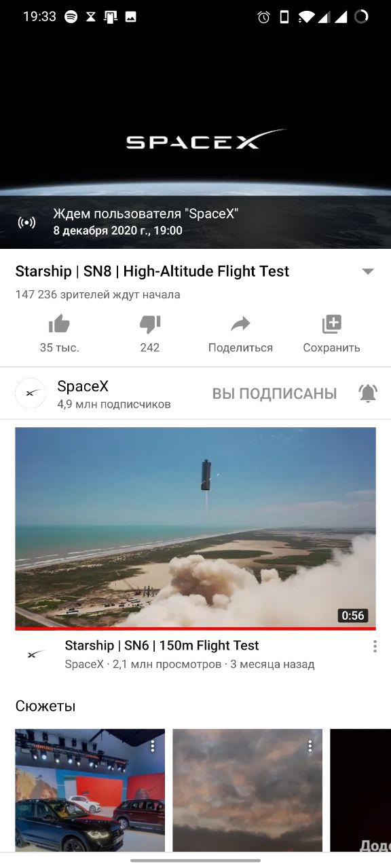Tap the video player with SpaceX logo
Image resolution: width=391 pixels, height=868 pixels.
click(x=195, y=140)
